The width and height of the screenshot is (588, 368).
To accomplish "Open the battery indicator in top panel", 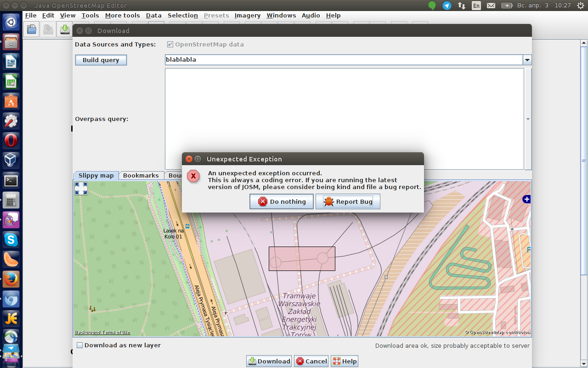I will click(x=507, y=6).
